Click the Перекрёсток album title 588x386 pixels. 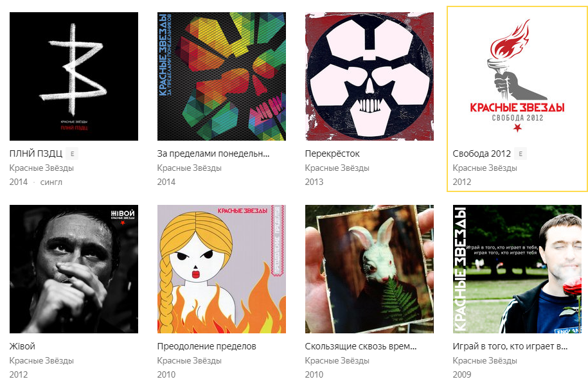(x=332, y=154)
